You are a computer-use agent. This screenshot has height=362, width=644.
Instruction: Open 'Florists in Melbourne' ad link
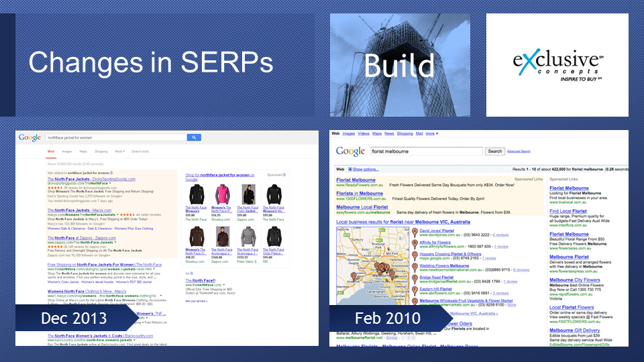coord(360,193)
